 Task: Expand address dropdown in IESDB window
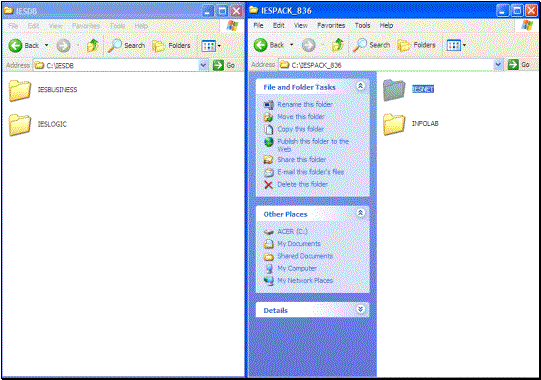pyautogui.click(x=204, y=65)
